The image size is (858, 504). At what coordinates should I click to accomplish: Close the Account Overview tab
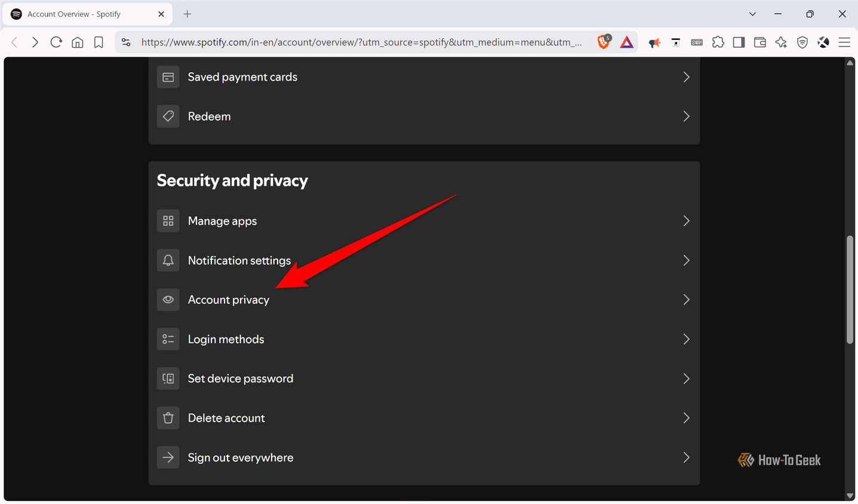point(161,14)
